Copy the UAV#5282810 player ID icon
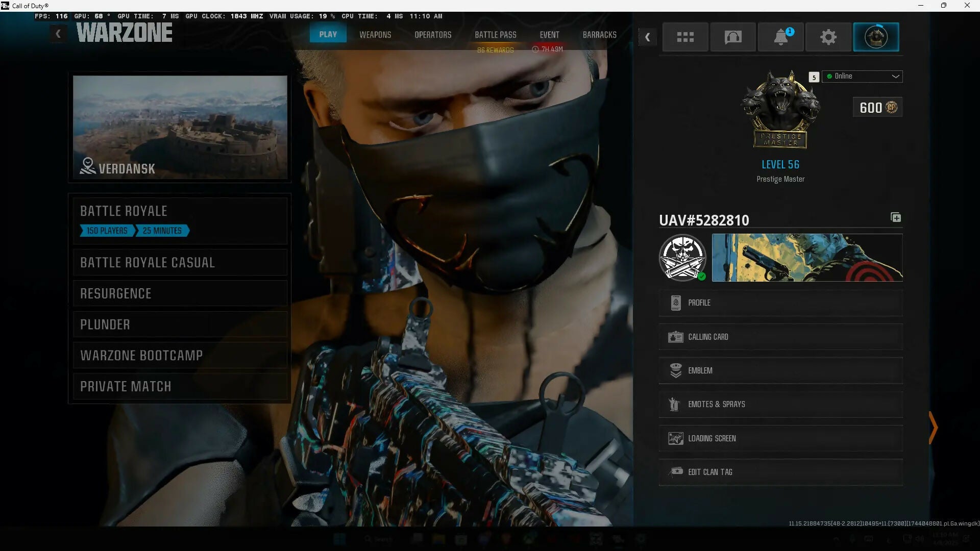The width and height of the screenshot is (980, 551). 895,217
